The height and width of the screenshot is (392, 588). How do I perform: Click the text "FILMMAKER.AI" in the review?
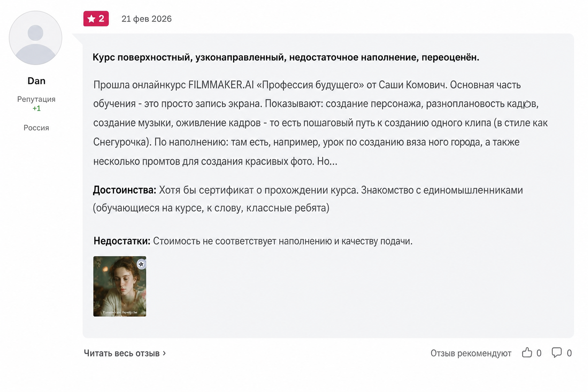(221, 85)
